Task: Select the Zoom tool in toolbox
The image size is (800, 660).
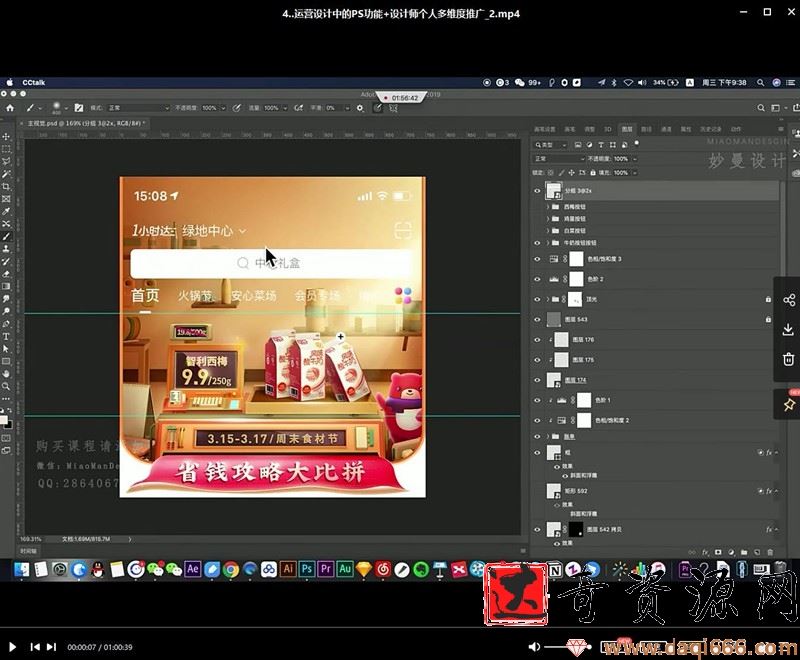Action: tap(6, 386)
